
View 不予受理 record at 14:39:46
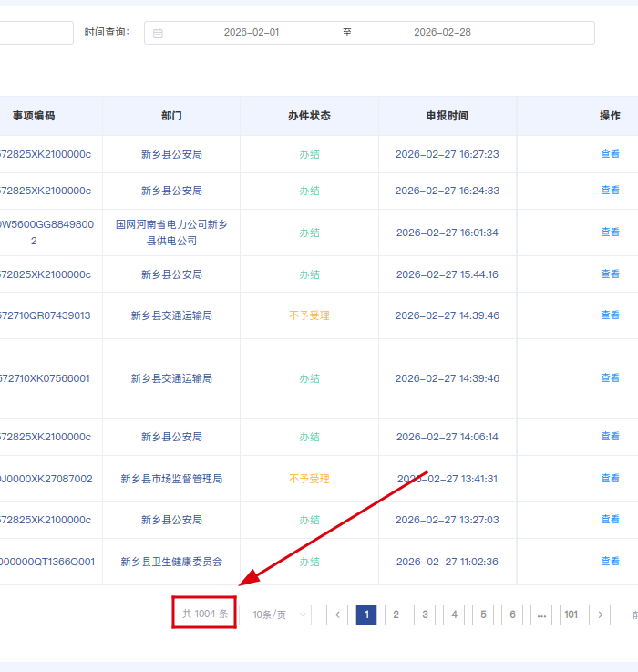(x=610, y=315)
